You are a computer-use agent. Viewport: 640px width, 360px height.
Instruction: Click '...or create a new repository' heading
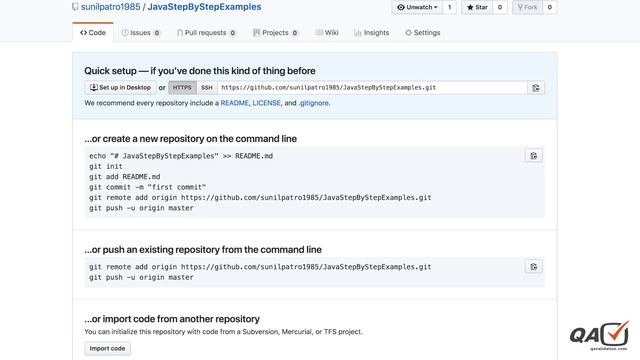click(x=191, y=139)
